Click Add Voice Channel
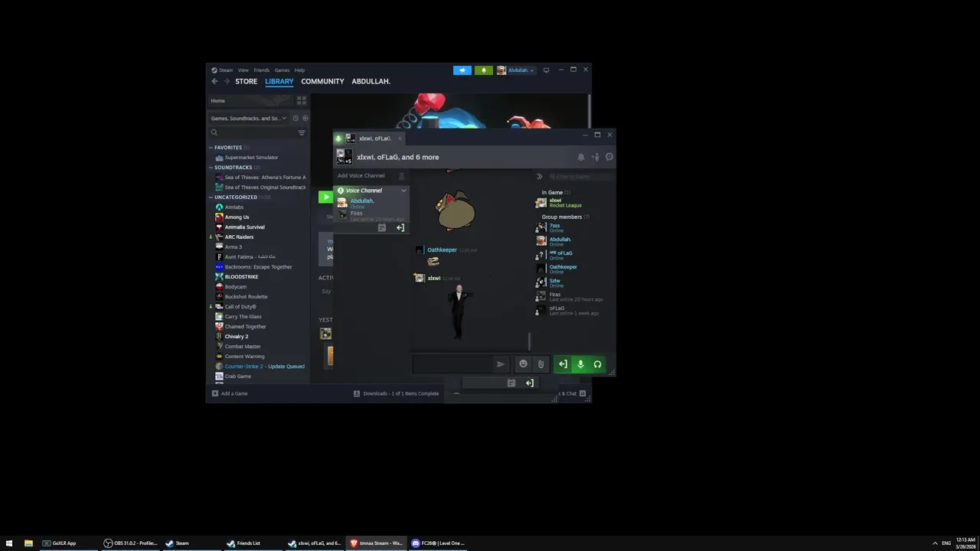Viewport: 980px width, 551px height. coord(361,175)
